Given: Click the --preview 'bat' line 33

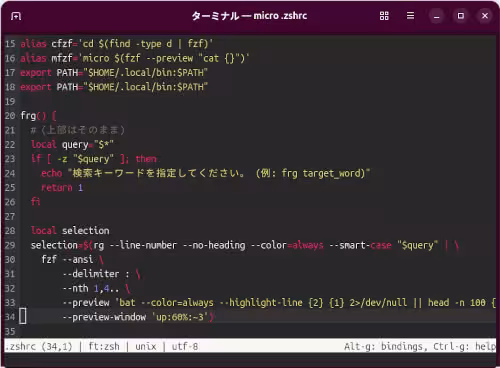Looking at the screenshot, I should pyautogui.click(x=279, y=303).
